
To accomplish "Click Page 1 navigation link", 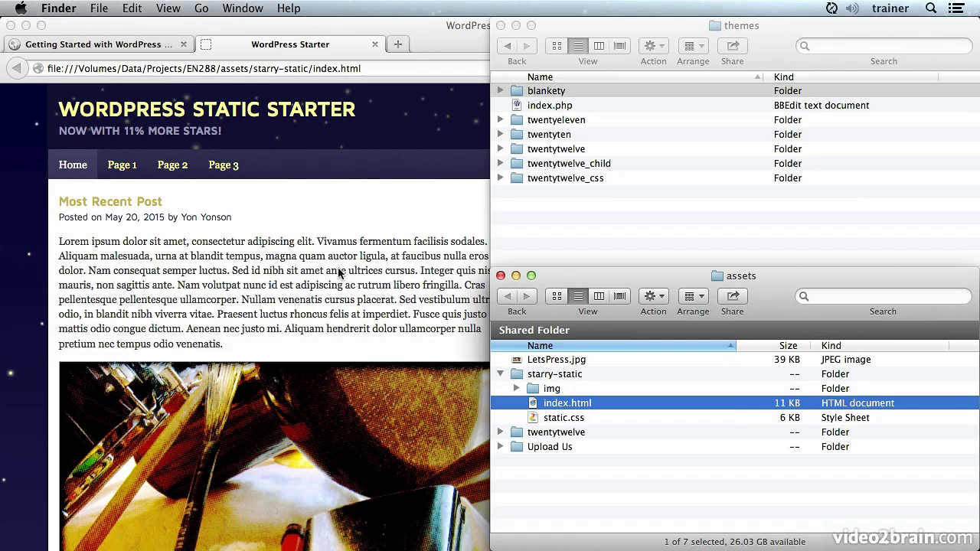I will (122, 165).
